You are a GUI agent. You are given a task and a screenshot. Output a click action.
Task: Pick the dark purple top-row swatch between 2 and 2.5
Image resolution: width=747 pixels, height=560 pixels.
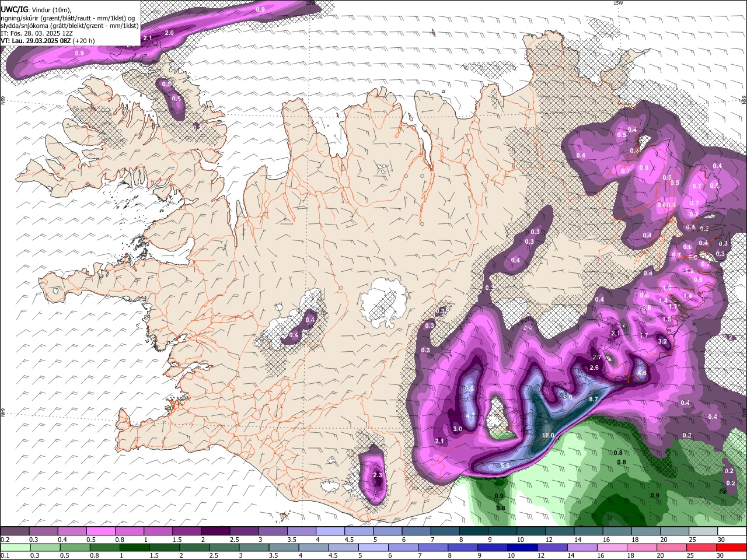coord(215,531)
